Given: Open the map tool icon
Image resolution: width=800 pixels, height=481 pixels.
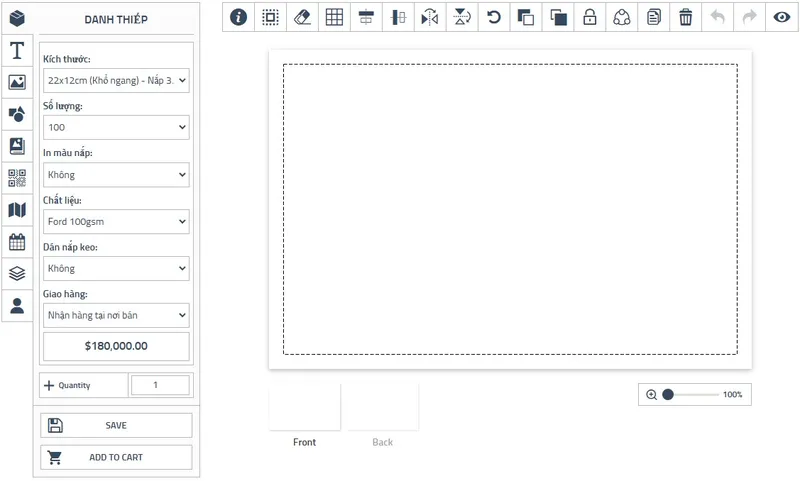Looking at the screenshot, I should (x=17, y=210).
